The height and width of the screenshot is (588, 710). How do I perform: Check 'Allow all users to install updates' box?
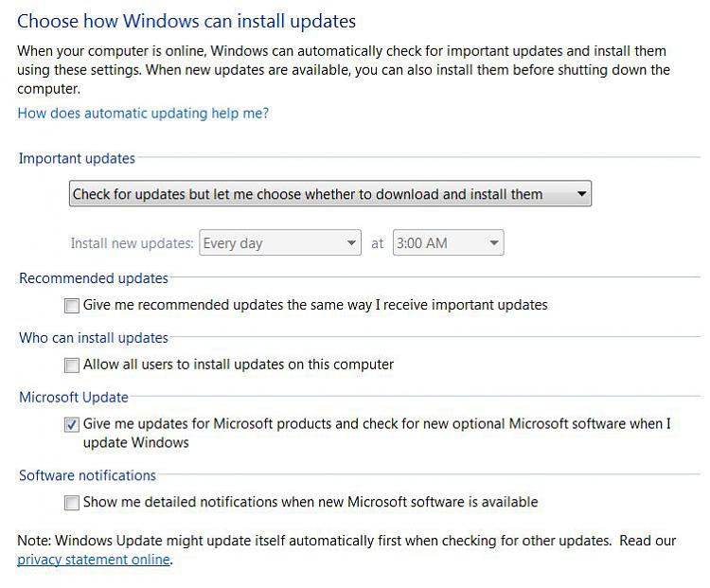click(72, 365)
